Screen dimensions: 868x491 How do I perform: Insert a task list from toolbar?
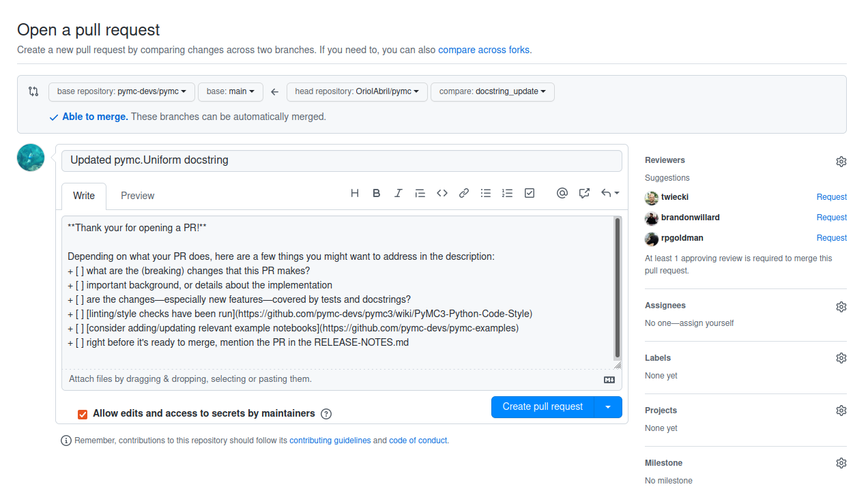530,194
